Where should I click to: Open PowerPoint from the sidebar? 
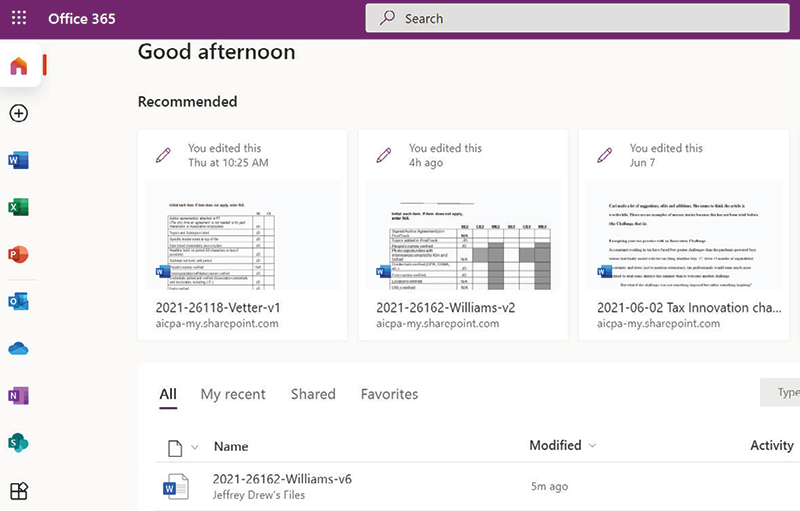click(18, 254)
